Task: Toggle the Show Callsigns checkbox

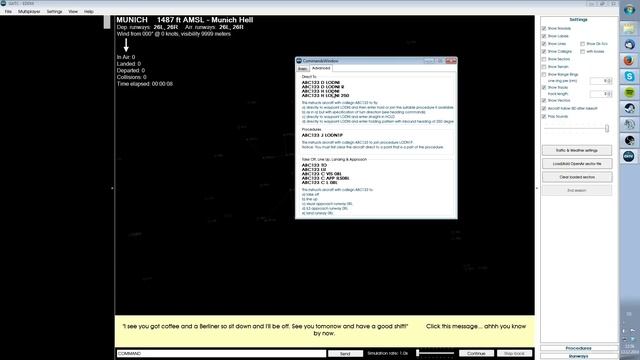Action: 544,51
